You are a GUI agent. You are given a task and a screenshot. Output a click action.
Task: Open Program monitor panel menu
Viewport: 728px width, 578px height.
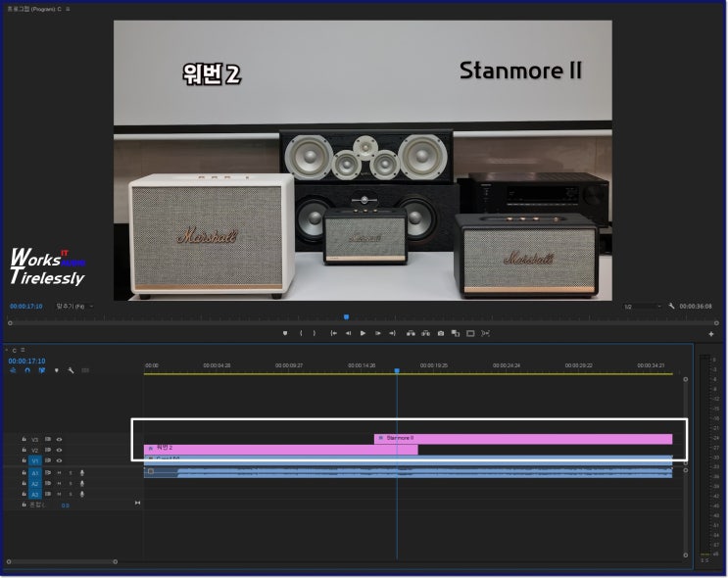(x=68, y=9)
